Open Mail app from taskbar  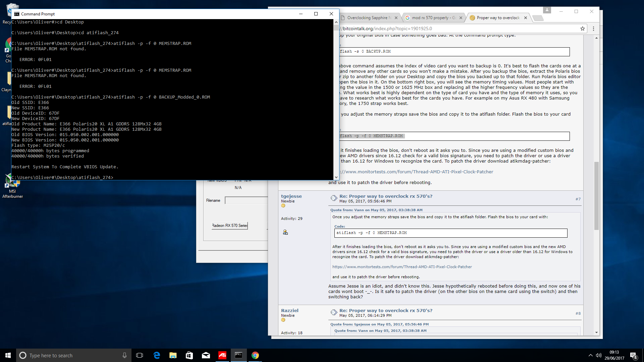tap(206, 355)
